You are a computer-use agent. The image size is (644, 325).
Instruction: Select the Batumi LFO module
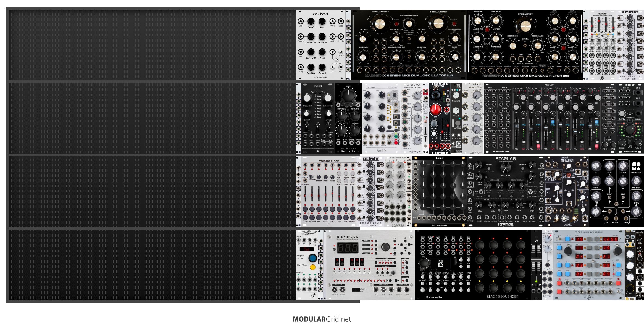pos(603,45)
